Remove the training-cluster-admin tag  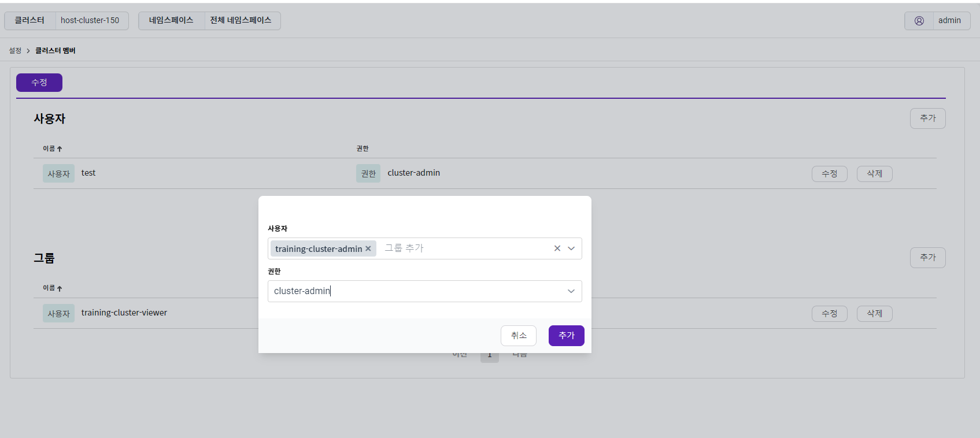coord(368,248)
